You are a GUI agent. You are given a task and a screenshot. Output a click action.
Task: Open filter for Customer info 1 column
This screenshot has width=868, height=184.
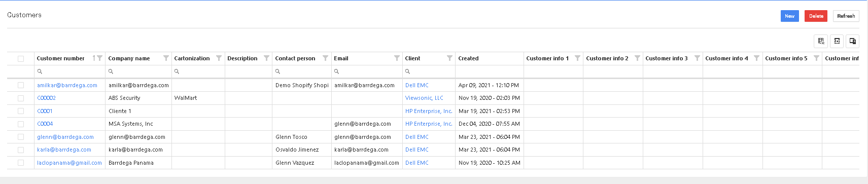(577, 58)
